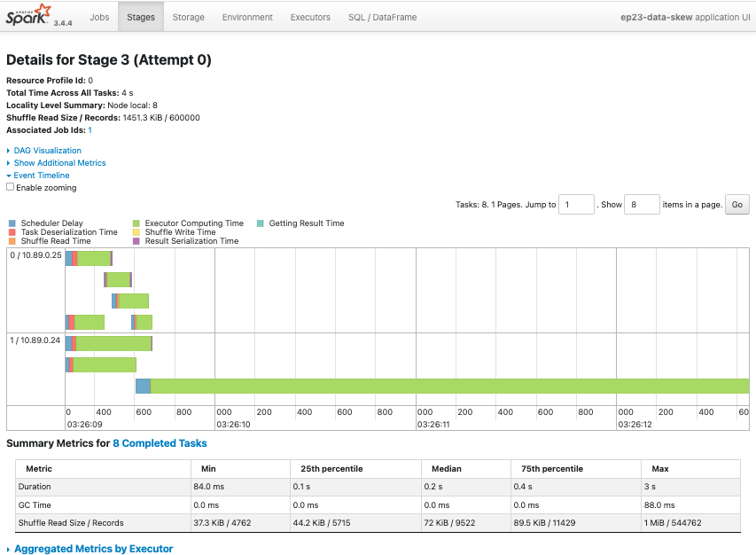Go to the Executors tab
Viewport: 756px width, 555px height.
(310, 17)
